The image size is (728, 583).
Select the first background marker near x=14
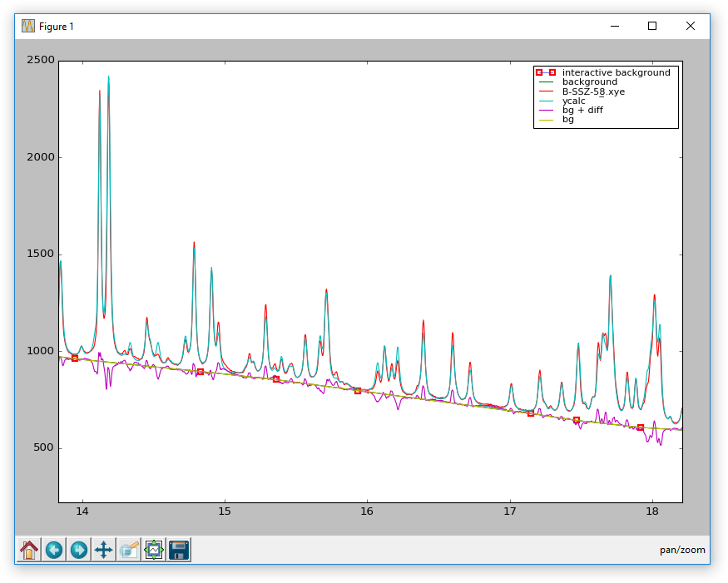click(x=75, y=358)
